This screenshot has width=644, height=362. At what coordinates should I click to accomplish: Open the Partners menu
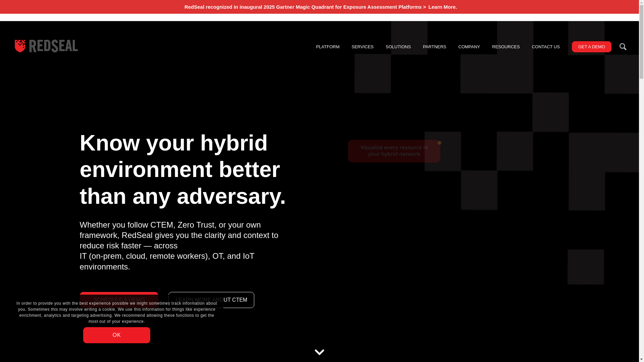(x=434, y=47)
